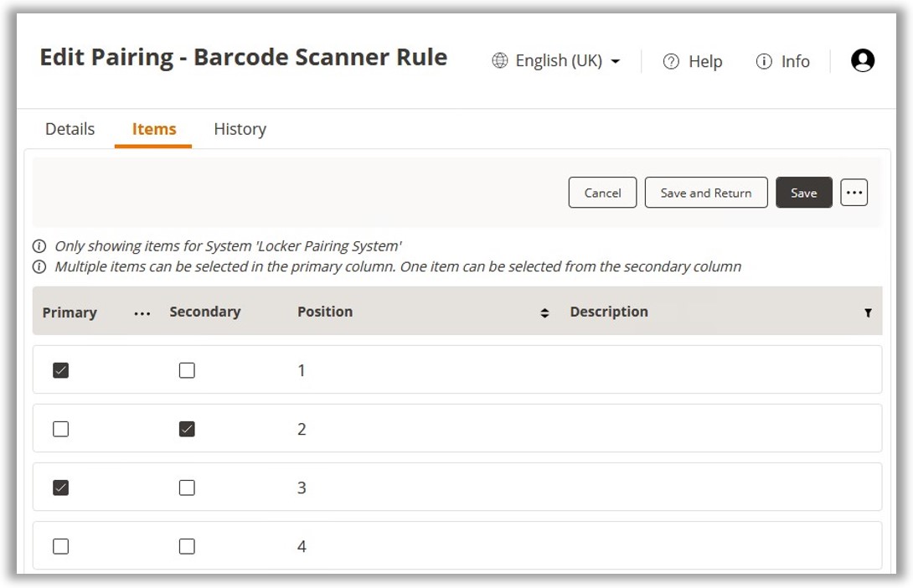Uncheck the Primary checkbox for position 1
This screenshot has width=913, height=588.
pos(60,370)
